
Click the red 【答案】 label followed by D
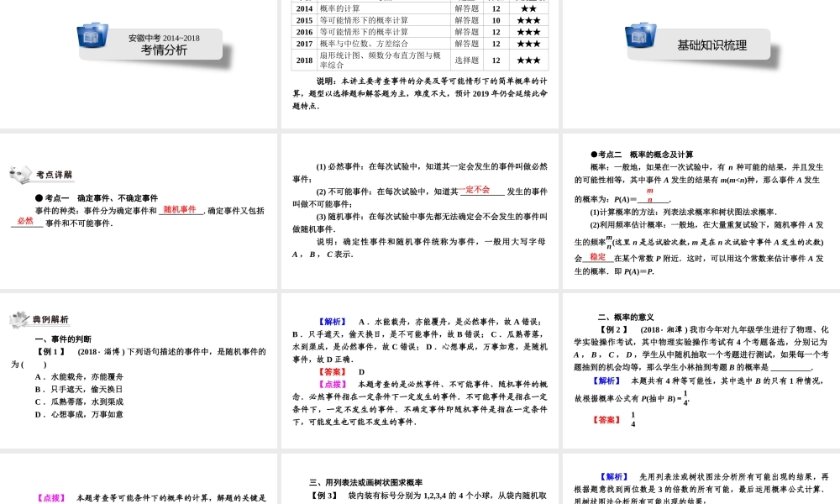coord(333,372)
